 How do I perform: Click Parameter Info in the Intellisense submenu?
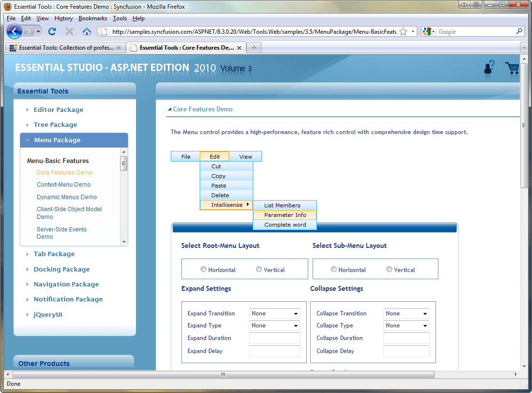pyautogui.click(x=285, y=215)
